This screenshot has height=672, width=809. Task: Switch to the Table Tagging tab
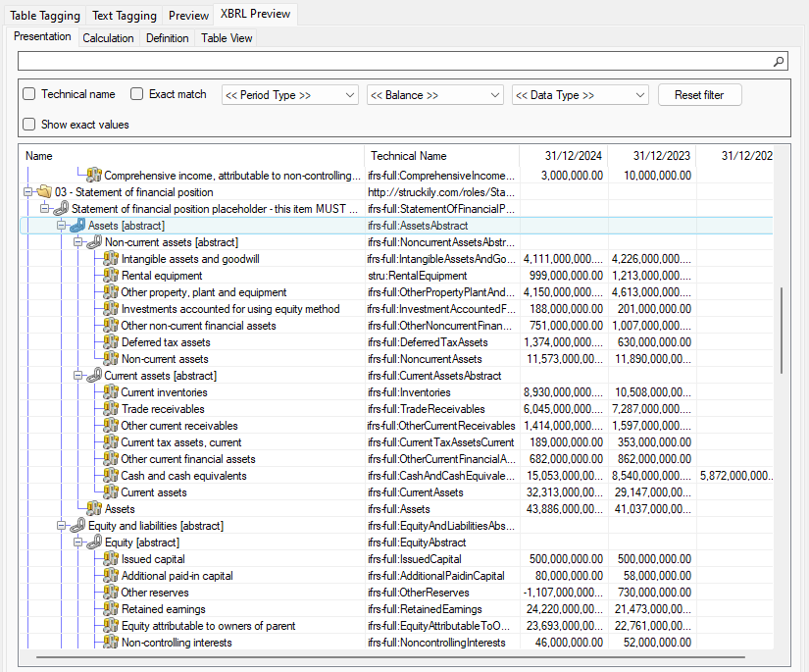(x=45, y=16)
